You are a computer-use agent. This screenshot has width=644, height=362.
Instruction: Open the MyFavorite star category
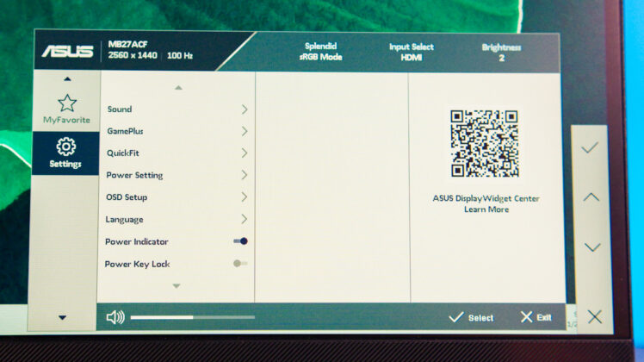pos(67,109)
